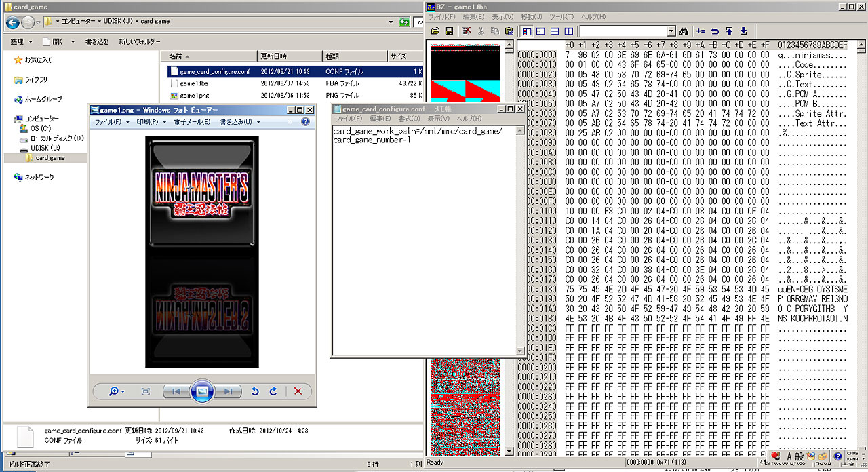Click the green Refresh icon in Explorer address bar
The height and width of the screenshot is (472, 868).
406,22
